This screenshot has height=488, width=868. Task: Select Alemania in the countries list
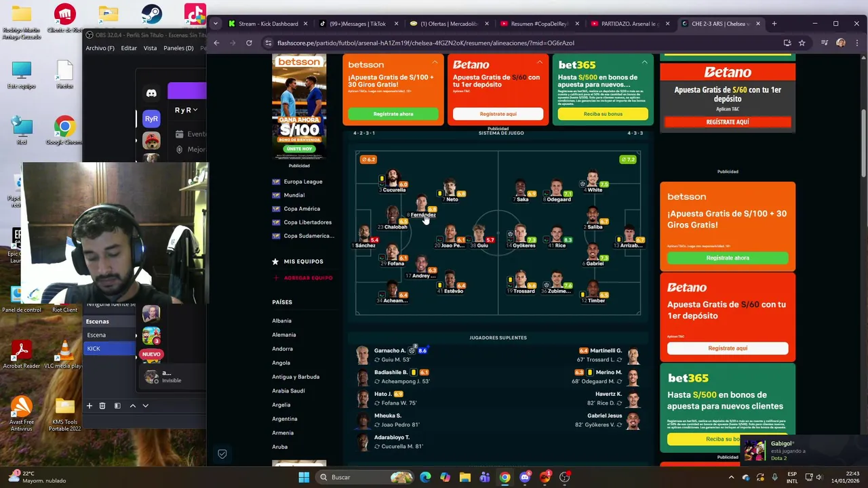click(x=284, y=335)
